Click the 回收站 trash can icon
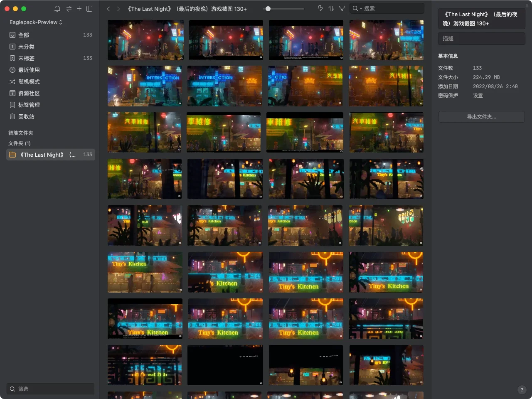This screenshot has width=532, height=399. 12,116
